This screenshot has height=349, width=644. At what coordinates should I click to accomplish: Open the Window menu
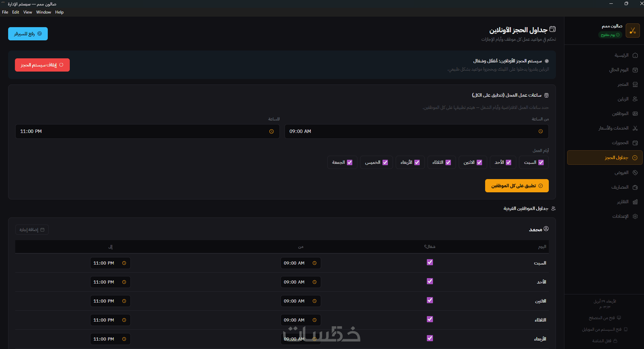(44, 12)
